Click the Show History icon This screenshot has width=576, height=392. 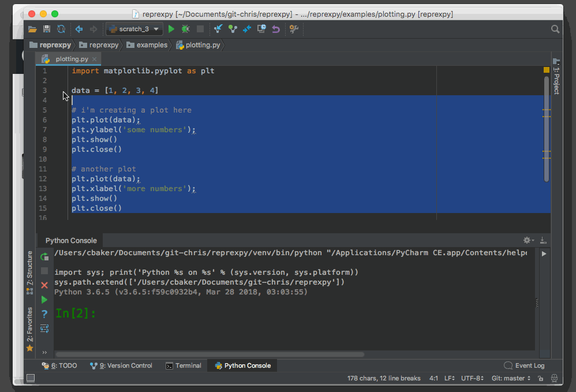[x=261, y=29]
